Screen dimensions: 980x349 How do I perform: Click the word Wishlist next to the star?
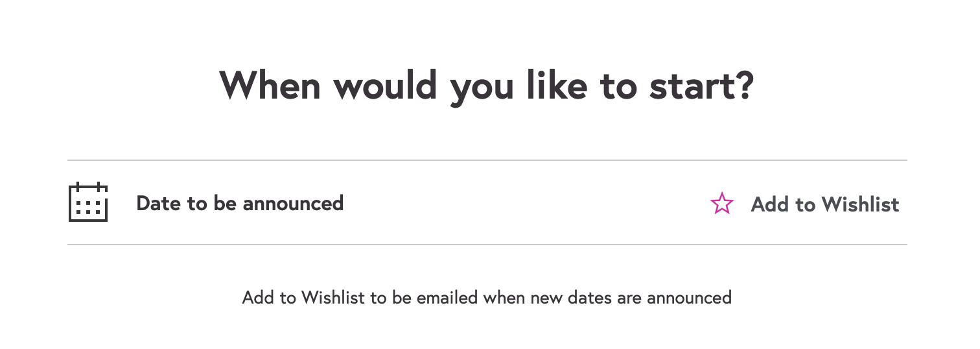click(x=861, y=204)
